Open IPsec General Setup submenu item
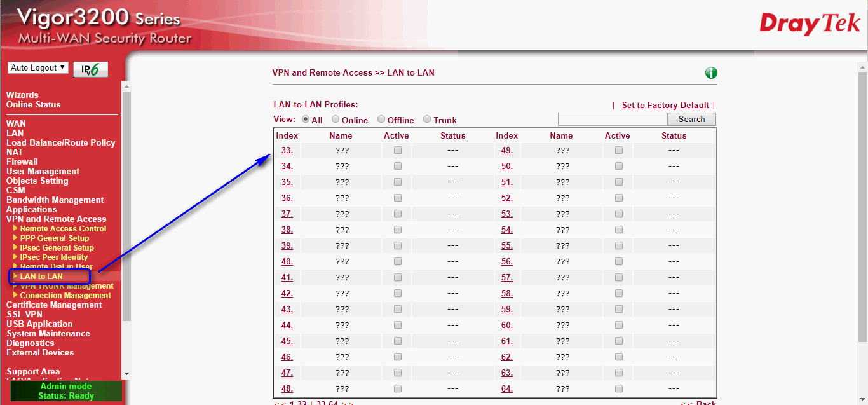868x405 pixels. pos(57,248)
